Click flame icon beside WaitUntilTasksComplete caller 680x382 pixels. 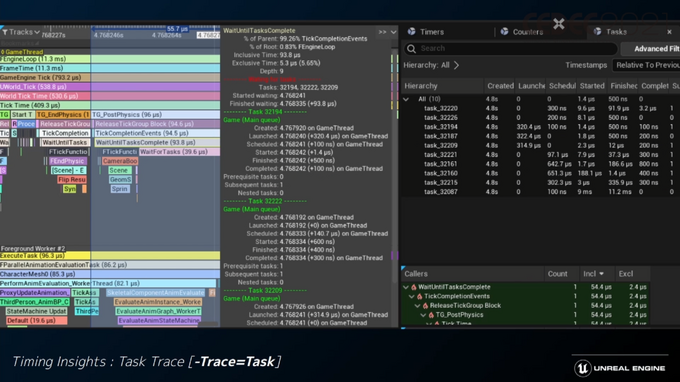tap(414, 287)
